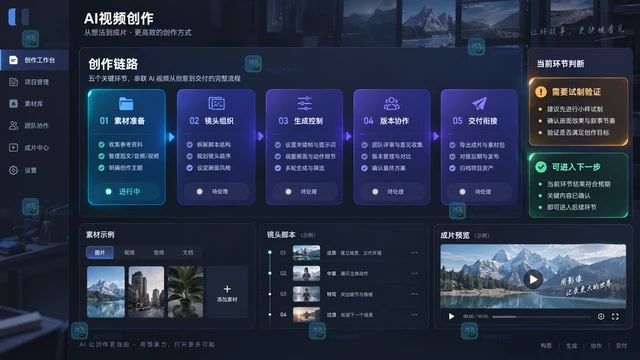The image size is (640, 360).
Task: Click the 构思 link in the footer
Action: point(546,345)
